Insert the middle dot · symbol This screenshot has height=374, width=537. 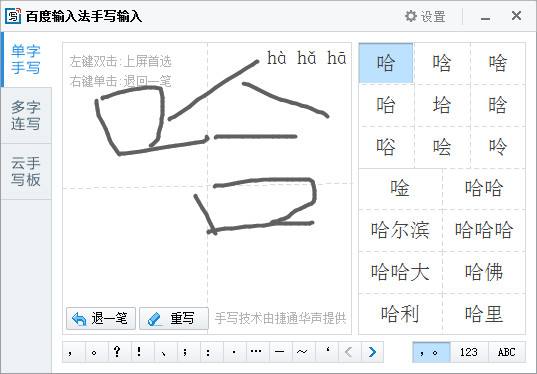point(234,352)
